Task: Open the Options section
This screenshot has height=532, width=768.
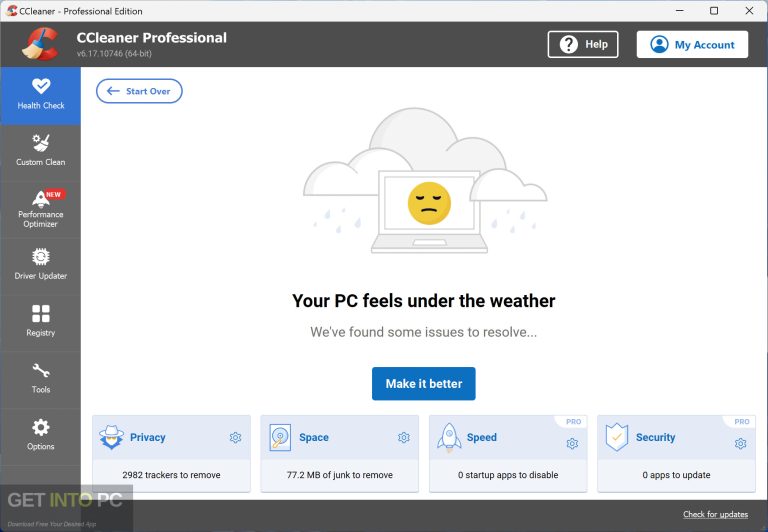Action: coord(41,436)
